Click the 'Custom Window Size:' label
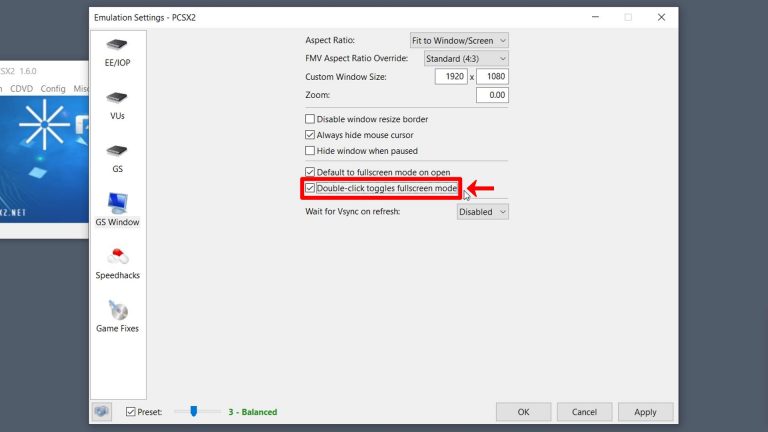768x432 pixels. tap(346, 77)
